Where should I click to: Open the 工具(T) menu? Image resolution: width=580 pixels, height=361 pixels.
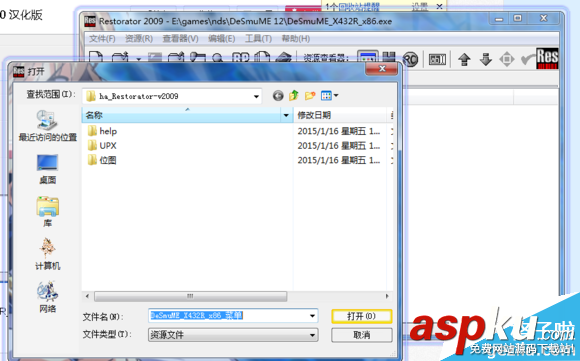point(258,38)
